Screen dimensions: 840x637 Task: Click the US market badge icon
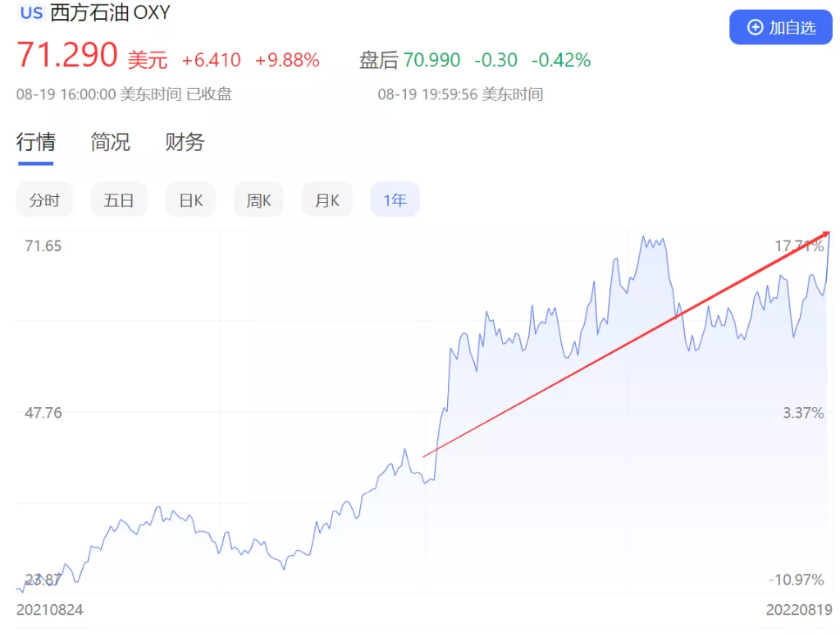point(31,13)
